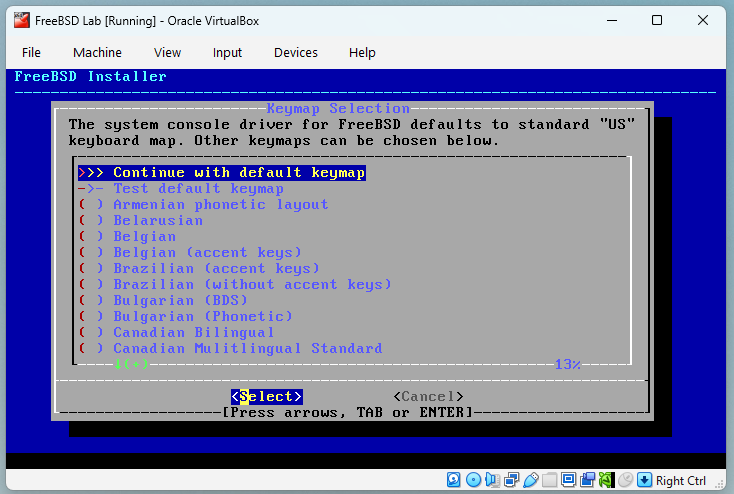Click the Select button
Image resolution: width=734 pixels, height=494 pixels.
pyautogui.click(x=267, y=397)
